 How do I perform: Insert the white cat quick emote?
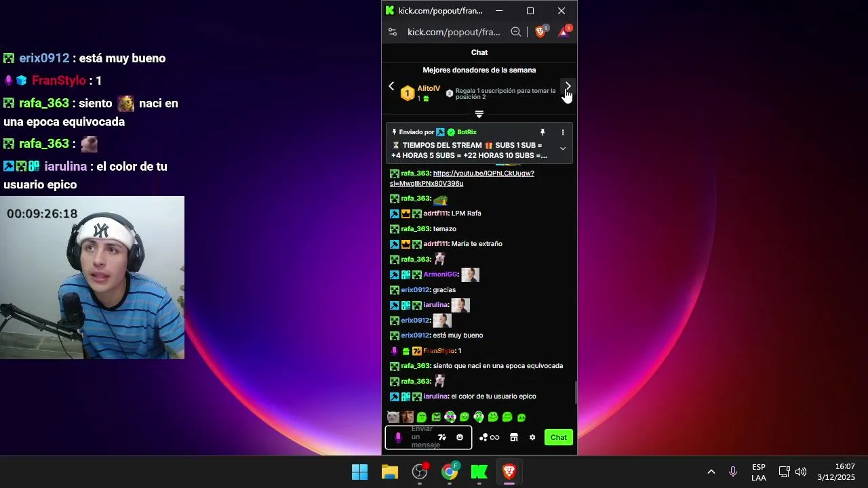point(393,417)
